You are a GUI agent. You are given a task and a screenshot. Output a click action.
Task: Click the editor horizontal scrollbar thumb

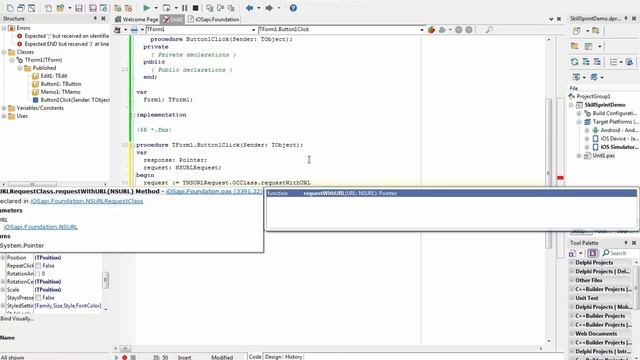pos(125,349)
